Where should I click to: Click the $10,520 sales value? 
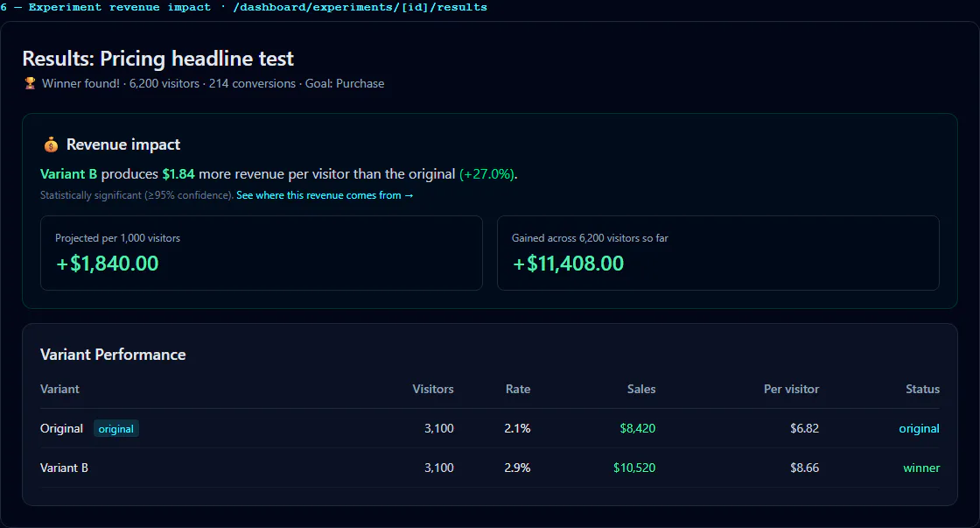pyautogui.click(x=634, y=468)
